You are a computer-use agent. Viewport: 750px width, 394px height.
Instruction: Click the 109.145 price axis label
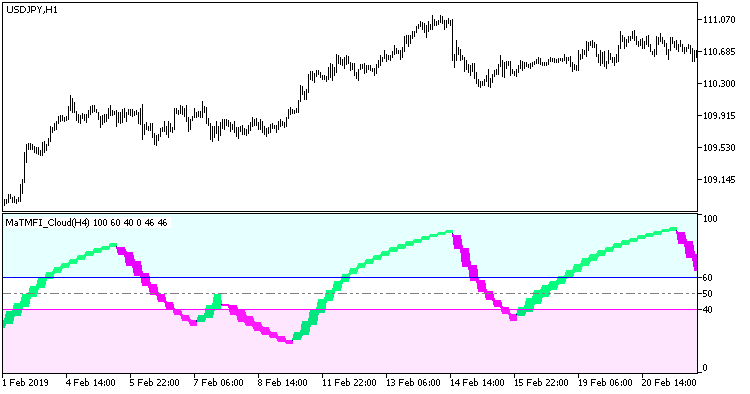coord(718,180)
